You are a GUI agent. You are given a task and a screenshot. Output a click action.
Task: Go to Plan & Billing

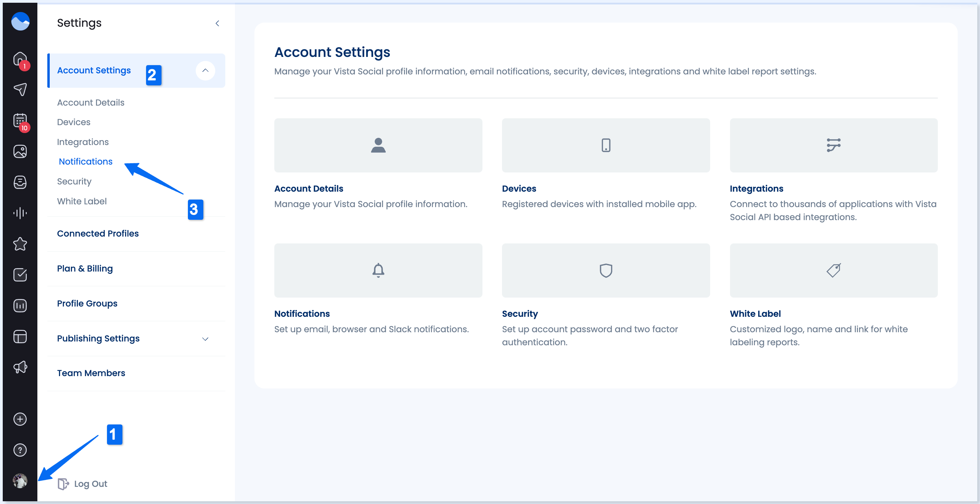(x=85, y=268)
